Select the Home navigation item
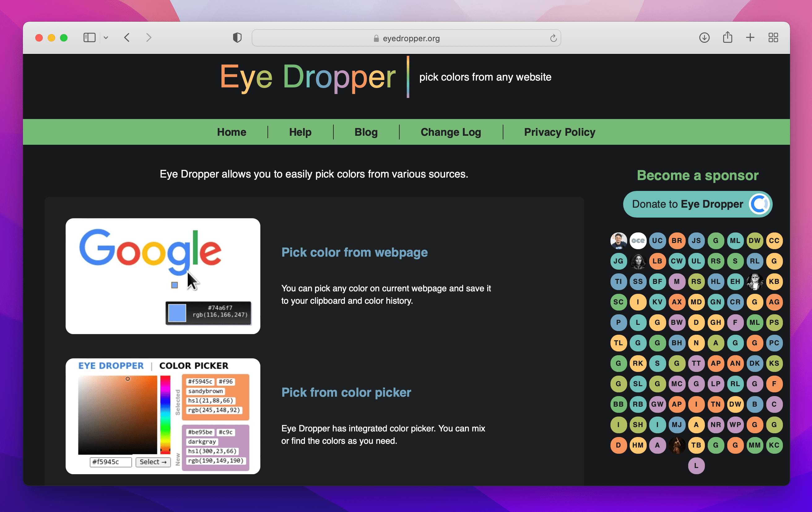812x512 pixels. click(231, 132)
